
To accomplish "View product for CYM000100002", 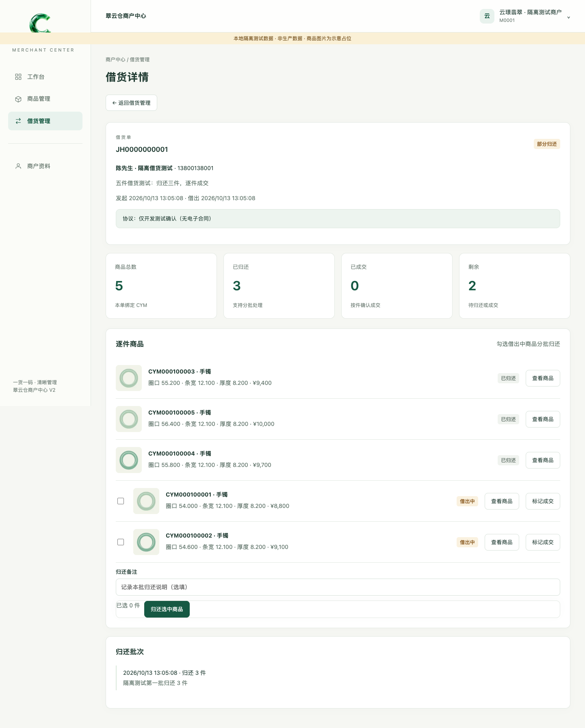I will click(x=502, y=542).
